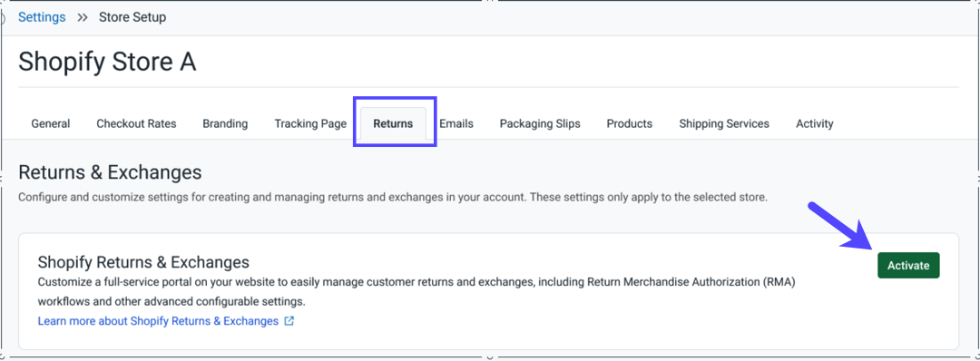This screenshot has height=361, width=980.
Task: Select the Shipping Services tab
Action: [724, 123]
